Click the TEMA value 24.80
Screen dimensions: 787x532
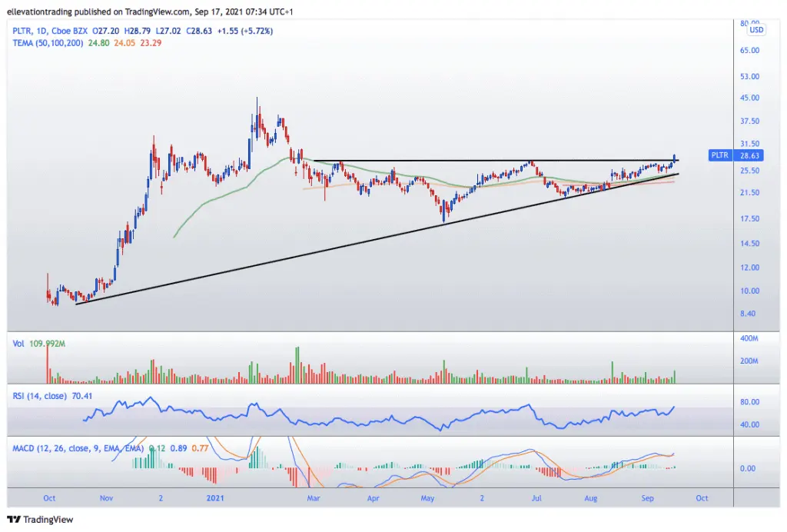[x=98, y=43]
